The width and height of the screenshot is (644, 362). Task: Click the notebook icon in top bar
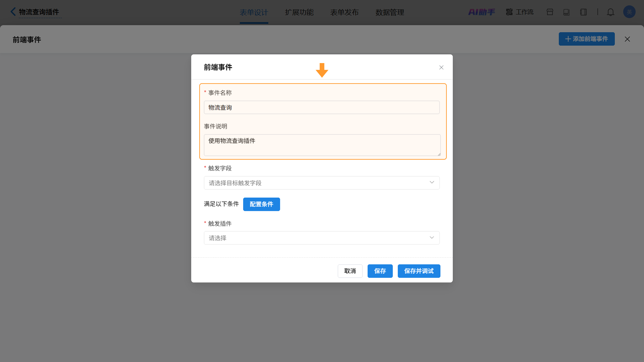583,12
